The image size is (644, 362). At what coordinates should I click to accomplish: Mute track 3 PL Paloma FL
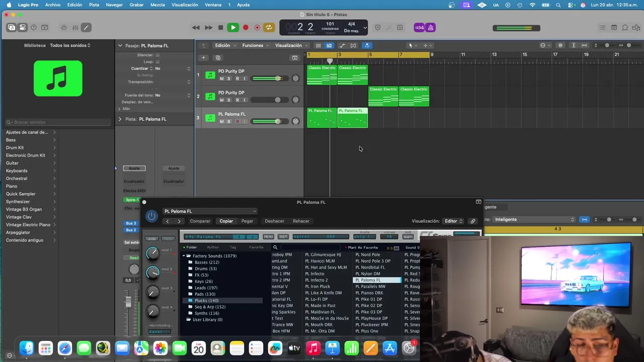221,121
